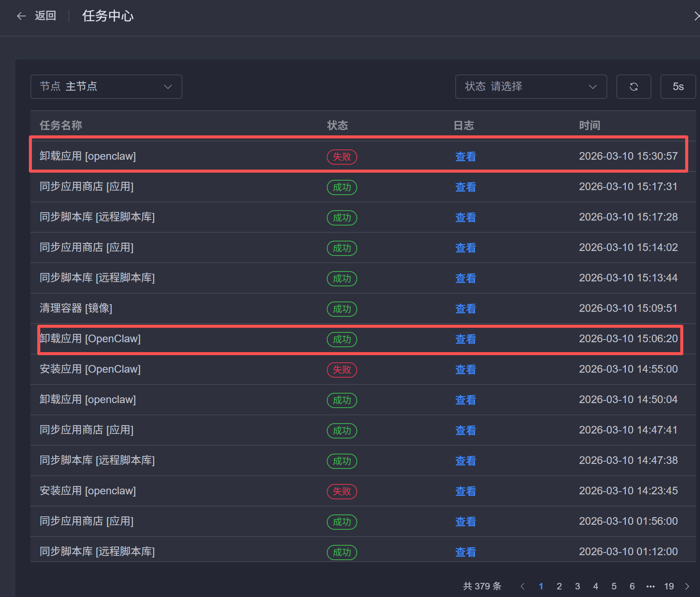View log for 01:12:00 script library sync
700x597 pixels.
click(466, 552)
